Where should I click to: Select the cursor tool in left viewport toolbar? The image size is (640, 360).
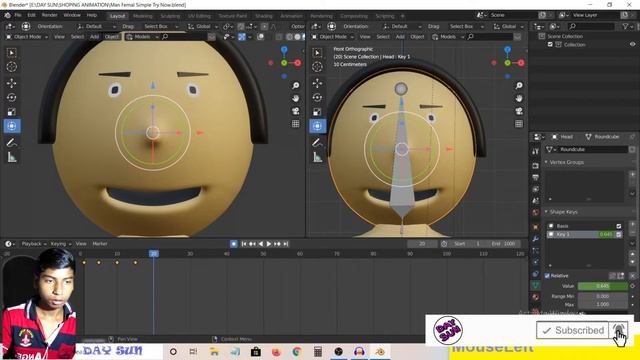click(11, 67)
